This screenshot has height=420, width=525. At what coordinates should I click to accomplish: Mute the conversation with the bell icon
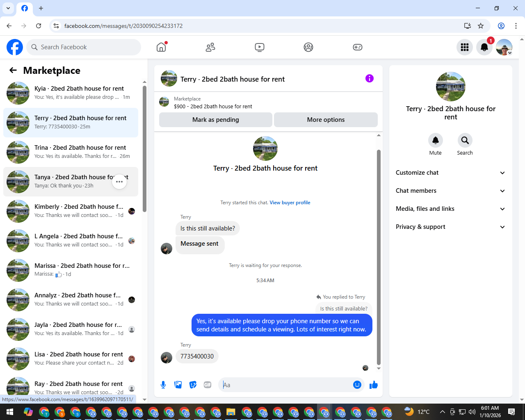(436, 140)
